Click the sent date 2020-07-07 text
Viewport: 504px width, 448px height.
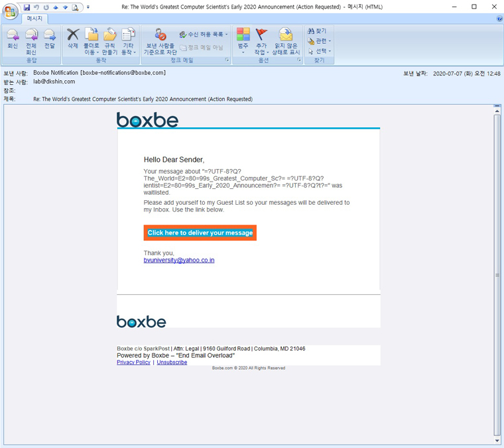[467, 74]
